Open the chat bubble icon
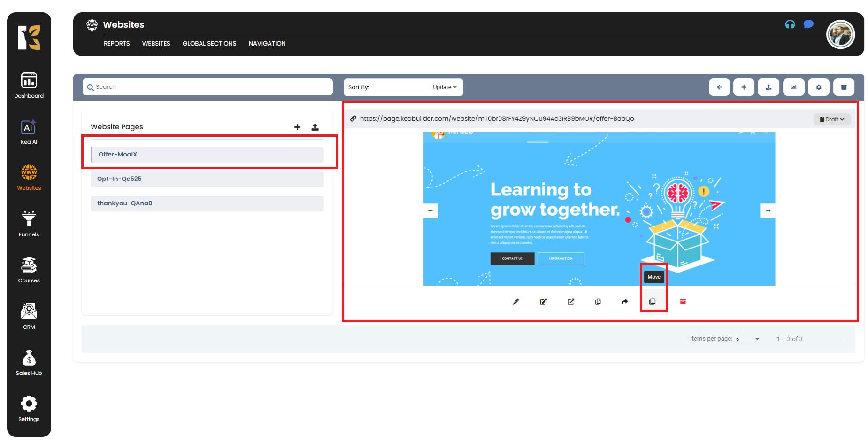This screenshot has height=444, width=868. click(808, 24)
